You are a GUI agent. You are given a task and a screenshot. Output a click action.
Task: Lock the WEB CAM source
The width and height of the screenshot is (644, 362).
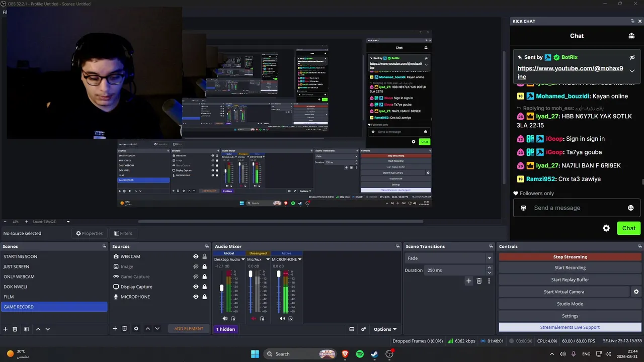pyautogui.click(x=205, y=256)
